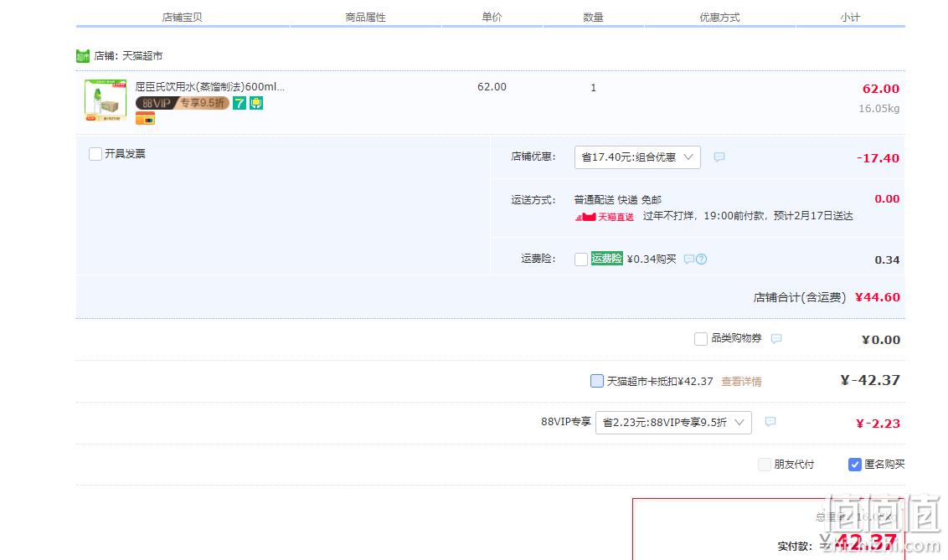Toggle the 天猫超市卡抵扣¥42.37 checkbox

click(597, 381)
